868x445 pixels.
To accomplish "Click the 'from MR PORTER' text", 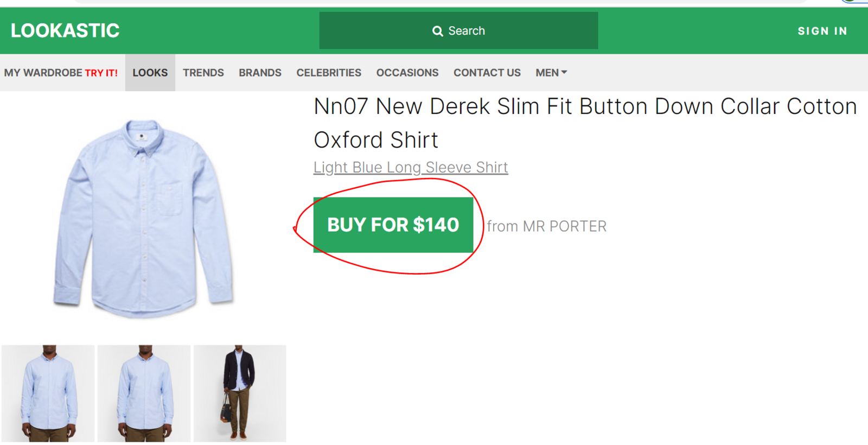I will pos(547,226).
